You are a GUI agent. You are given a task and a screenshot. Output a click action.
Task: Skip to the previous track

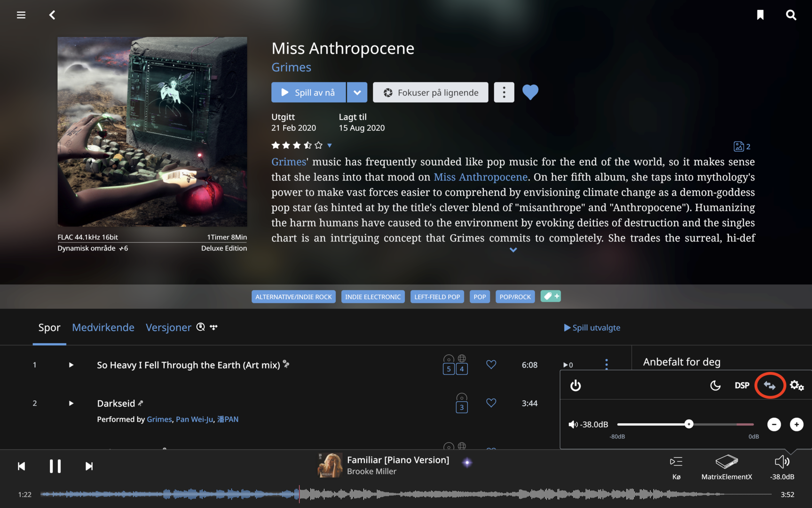(22, 466)
